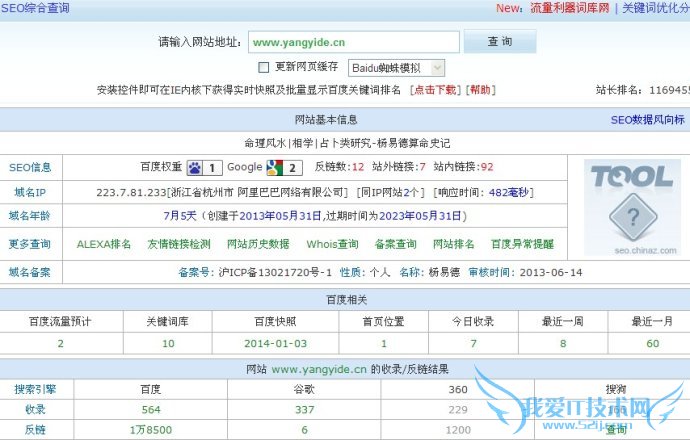Open the 友情链接检测 link
The width and height of the screenshot is (690, 440).
(x=179, y=244)
